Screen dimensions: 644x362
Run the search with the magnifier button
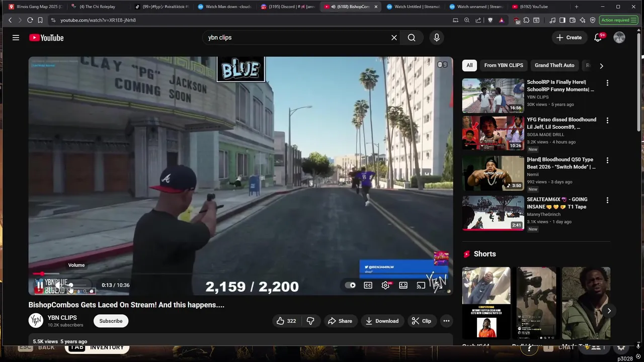412,38
